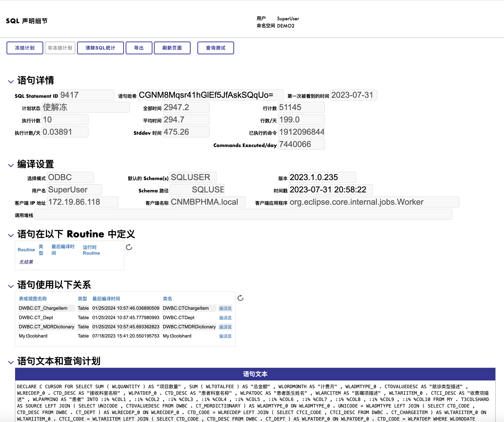Collapse the 编译设置 section
Screen dimensions: 504x422
click(11, 165)
